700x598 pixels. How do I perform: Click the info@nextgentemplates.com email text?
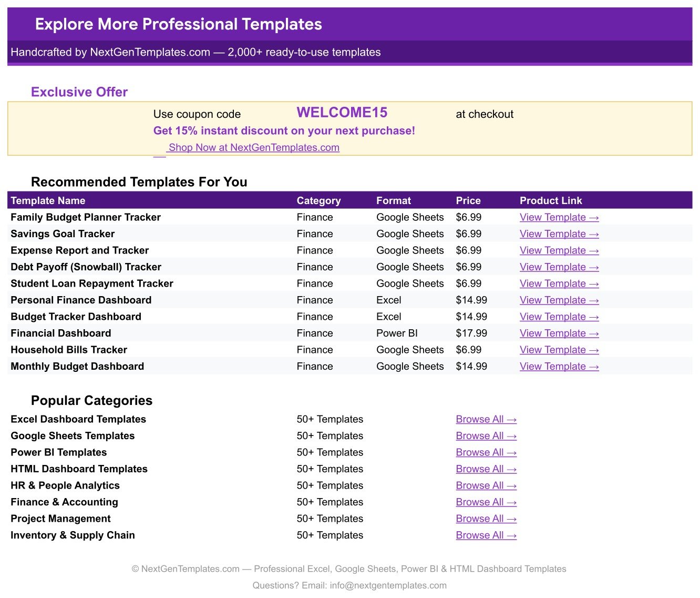(x=388, y=585)
